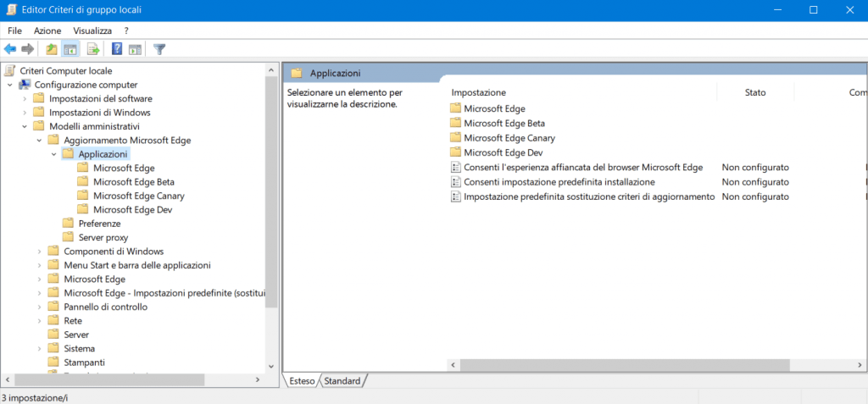
Task: Expand the Impostazioni del software node
Action: coord(25,98)
